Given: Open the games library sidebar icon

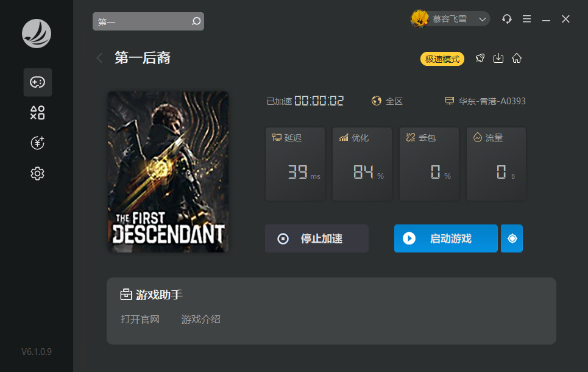Looking at the screenshot, I should pyautogui.click(x=38, y=82).
